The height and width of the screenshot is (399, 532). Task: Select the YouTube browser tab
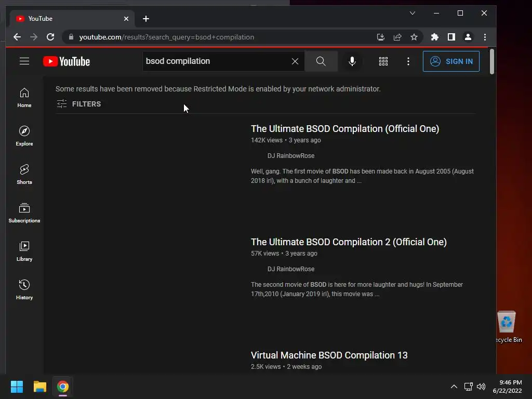(72, 19)
